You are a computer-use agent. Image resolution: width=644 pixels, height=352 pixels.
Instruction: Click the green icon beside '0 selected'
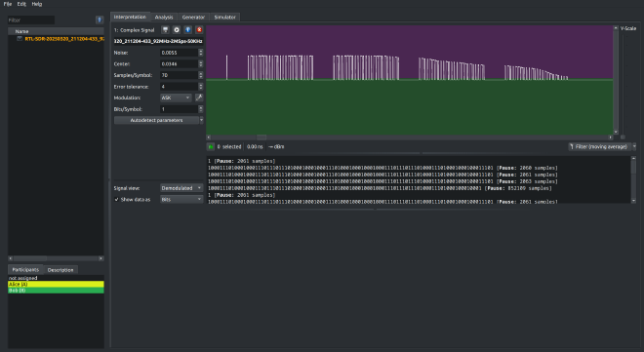[211, 146]
